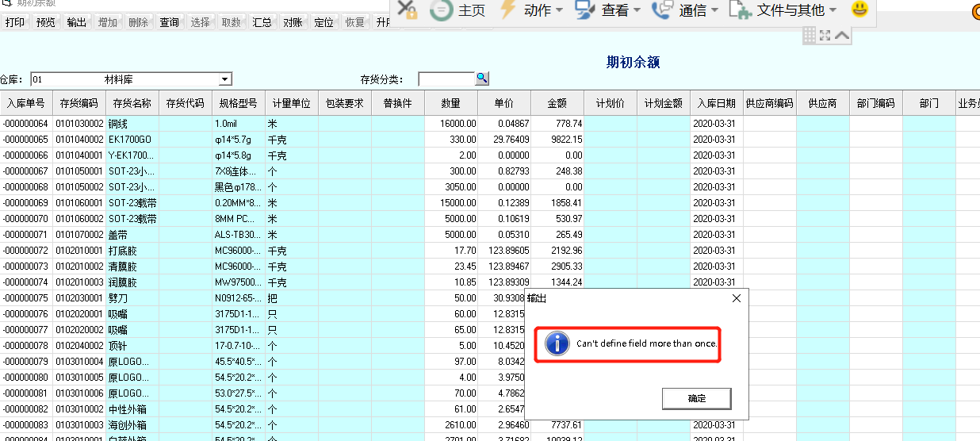Close the 输出 error dialog with X

(x=737, y=298)
